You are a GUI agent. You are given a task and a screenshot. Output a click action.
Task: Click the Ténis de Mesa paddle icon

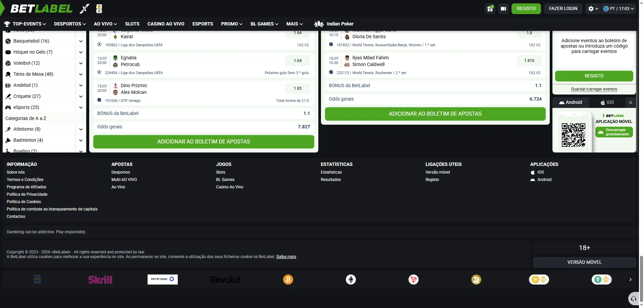[8, 74]
